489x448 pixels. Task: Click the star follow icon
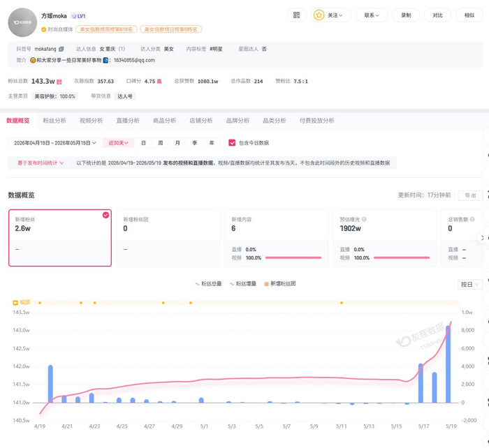click(x=319, y=15)
